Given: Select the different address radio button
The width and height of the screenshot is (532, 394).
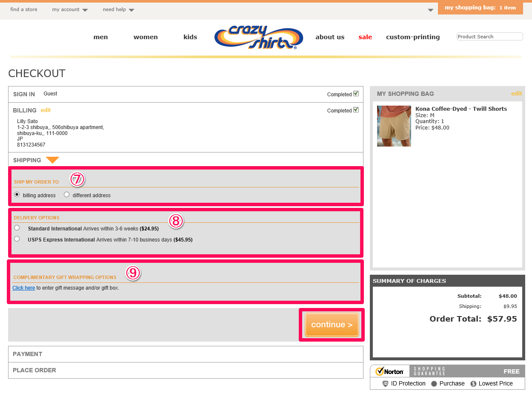Looking at the screenshot, I should pyautogui.click(x=66, y=195).
